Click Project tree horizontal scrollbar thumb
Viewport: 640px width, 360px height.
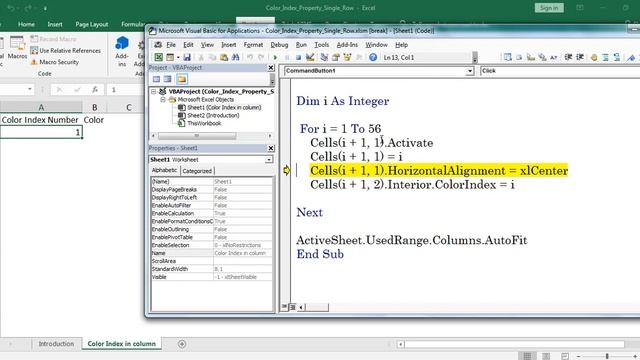197,136
